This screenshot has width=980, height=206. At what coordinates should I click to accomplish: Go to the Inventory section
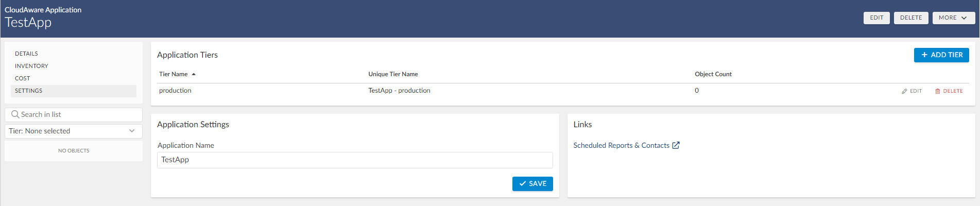click(x=31, y=66)
